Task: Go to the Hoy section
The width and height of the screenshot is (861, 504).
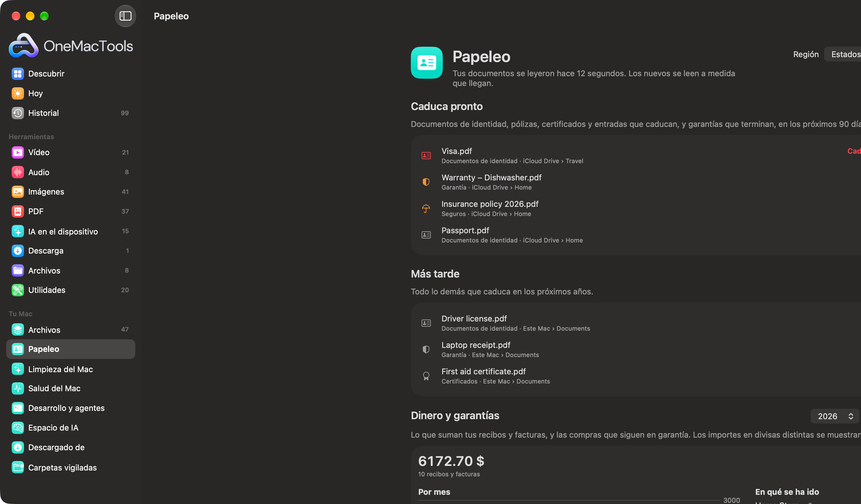Action: (x=70, y=93)
